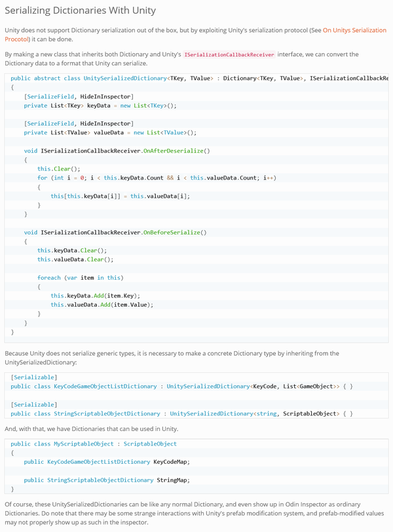Click the this.Clear() code line

click(x=59, y=169)
